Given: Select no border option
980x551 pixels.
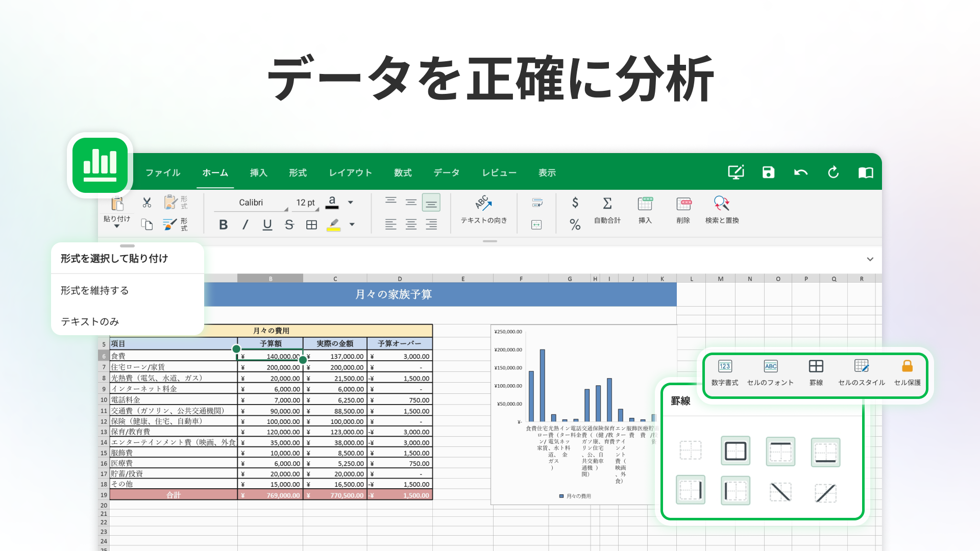Looking at the screenshot, I should click(691, 450).
